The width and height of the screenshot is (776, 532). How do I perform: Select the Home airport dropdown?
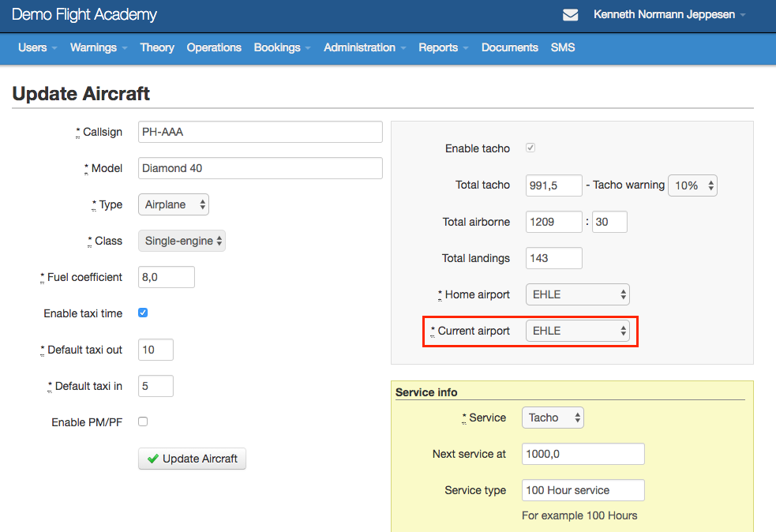(x=578, y=294)
